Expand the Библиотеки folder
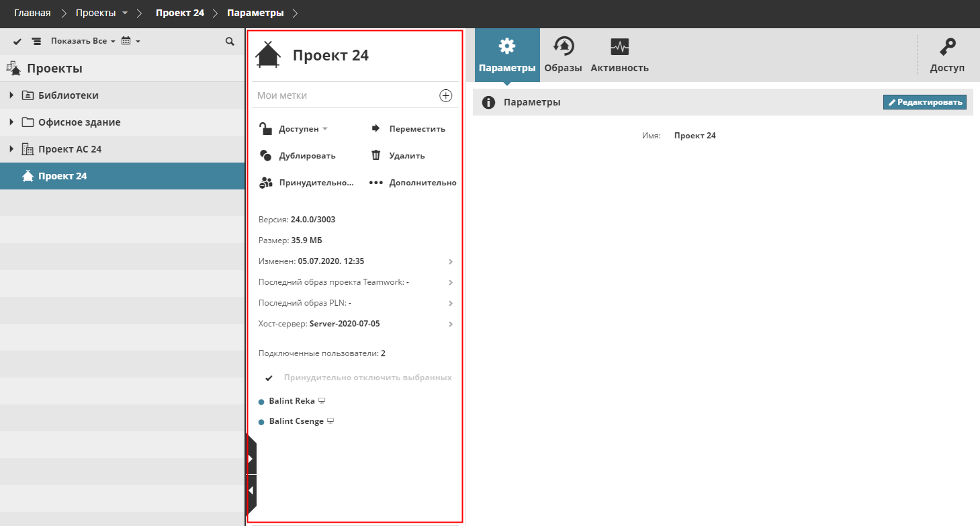The image size is (980, 526). [x=11, y=95]
